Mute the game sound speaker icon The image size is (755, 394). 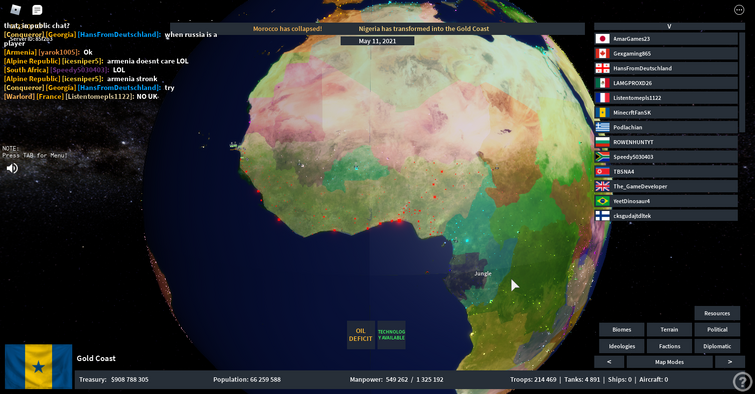coord(12,168)
